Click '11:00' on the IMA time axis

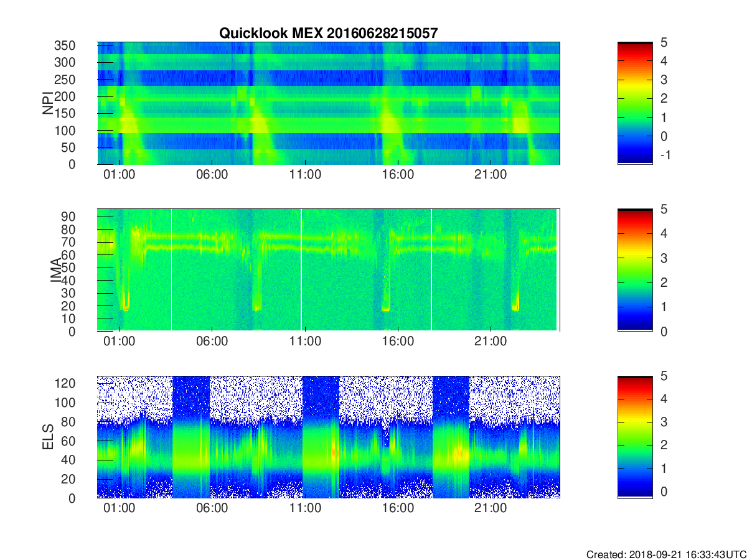point(305,342)
